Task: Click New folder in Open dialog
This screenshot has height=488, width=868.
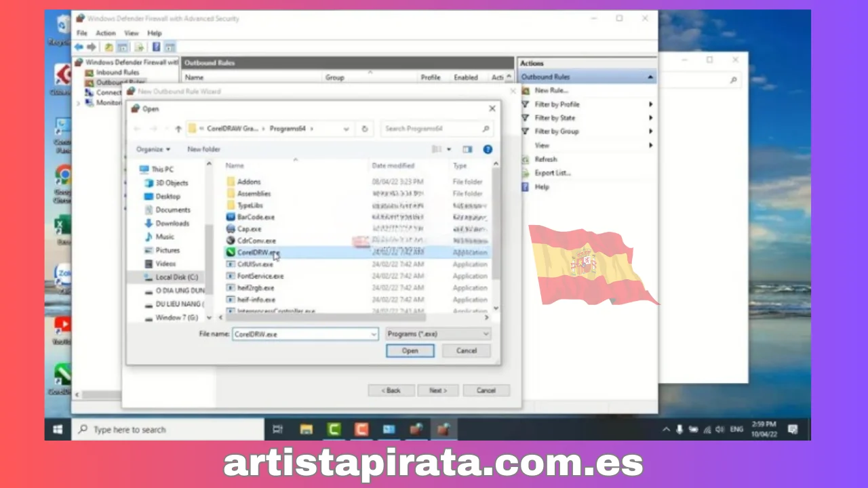Action: [204, 149]
